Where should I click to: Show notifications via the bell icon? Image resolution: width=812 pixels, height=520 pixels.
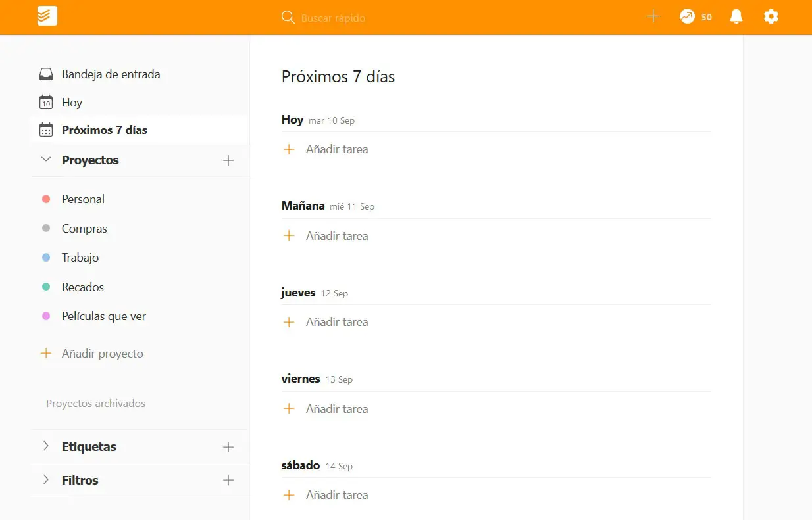point(736,17)
